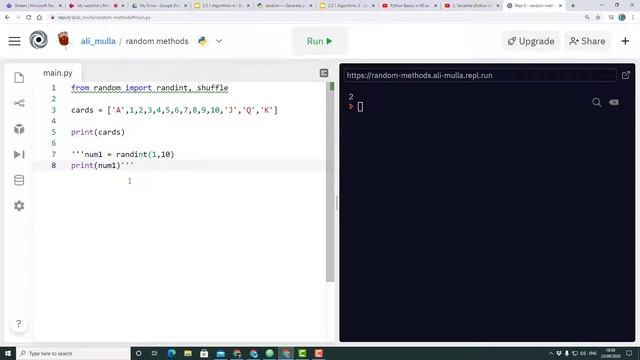Open Cortana circle on taskbar
The height and width of the screenshot is (360, 640).
pos(138,353)
